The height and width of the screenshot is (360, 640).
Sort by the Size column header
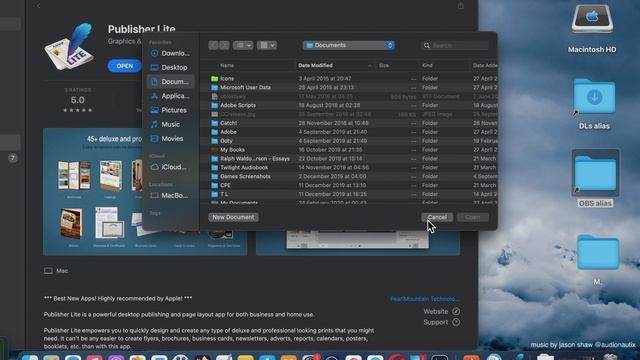384,65
